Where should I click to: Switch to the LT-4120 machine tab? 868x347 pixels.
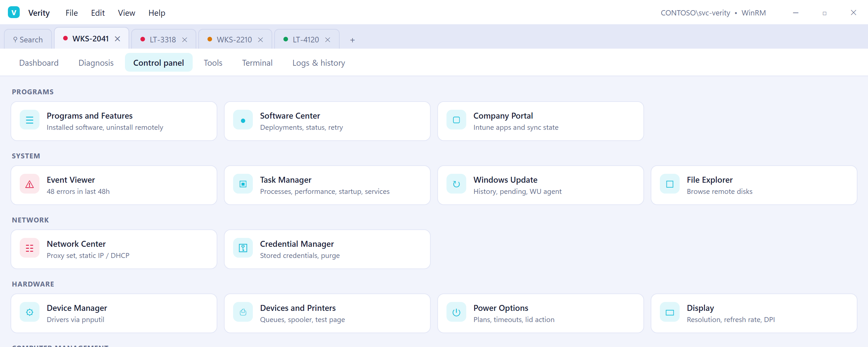point(307,39)
